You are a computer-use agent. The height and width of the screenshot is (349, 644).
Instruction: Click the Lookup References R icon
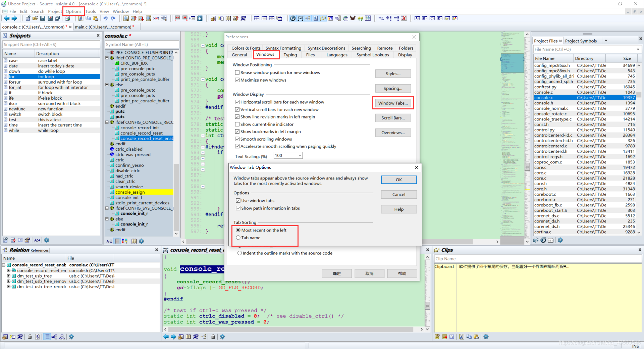point(243,18)
